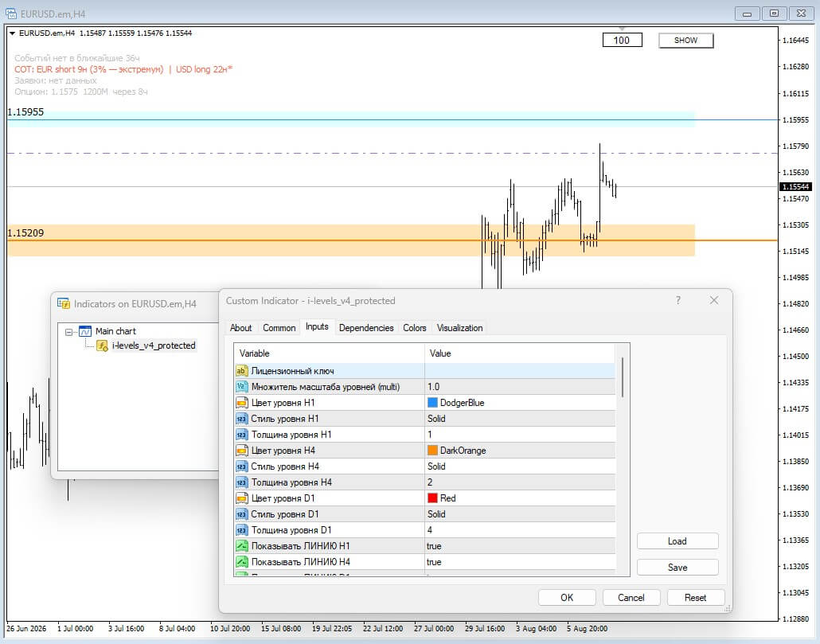The width and height of the screenshot is (820, 644).
Task: Click the value icon beside Множитель масштаба уровней
Action: (x=241, y=387)
